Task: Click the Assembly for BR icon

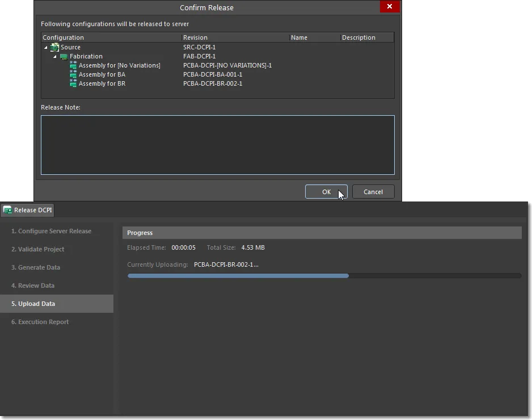Action: pos(73,83)
